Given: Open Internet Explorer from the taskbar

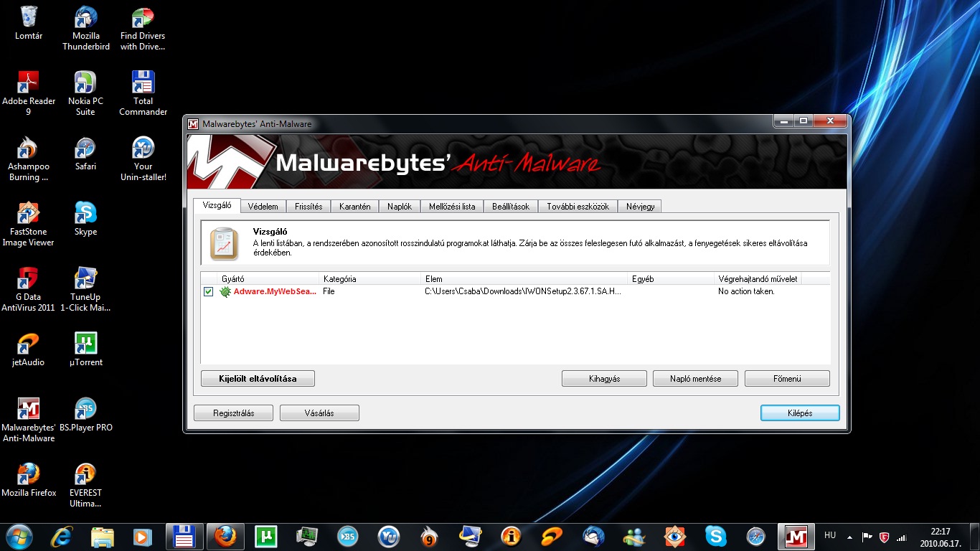Looking at the screenshot, I should click(x=62, y=536).
